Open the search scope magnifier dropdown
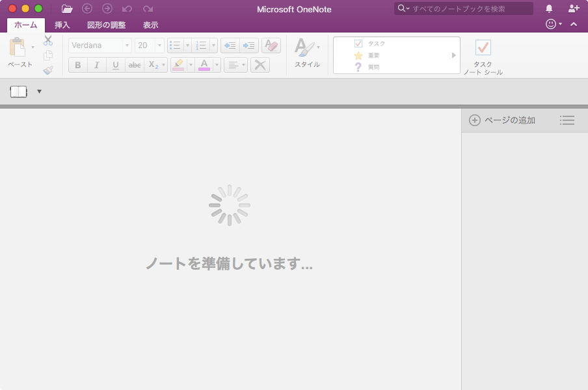This screenshot has width=588, height=390. coord(403,8)
